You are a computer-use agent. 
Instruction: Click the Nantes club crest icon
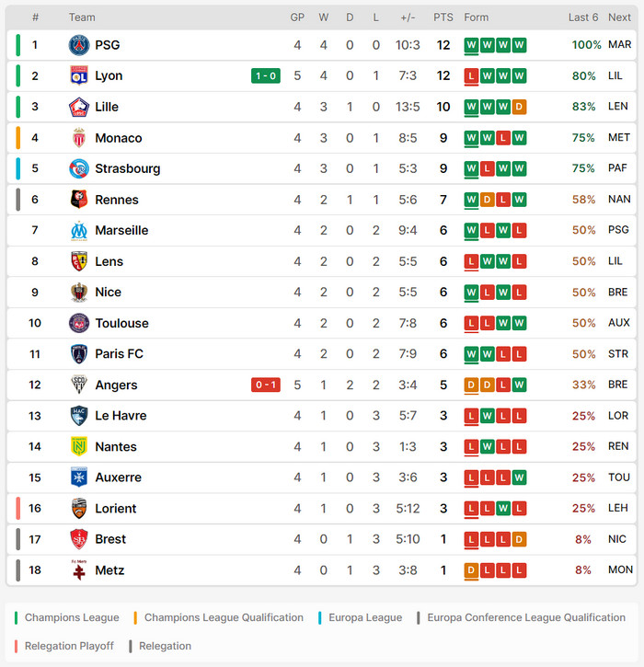79,446
